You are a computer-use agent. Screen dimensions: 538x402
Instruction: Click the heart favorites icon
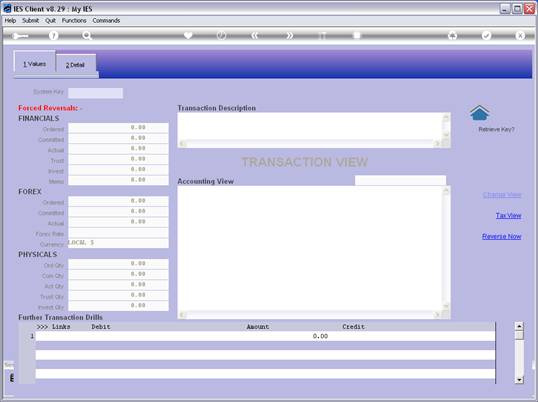click(188, 35)
